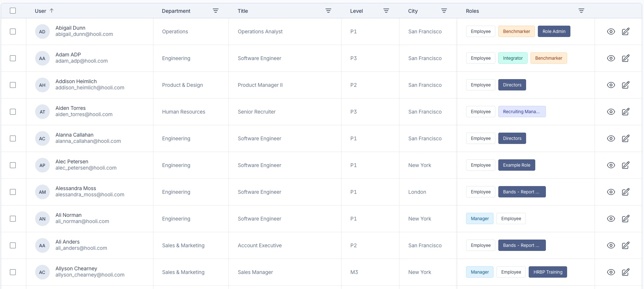644x289 pixels.
Task: Open the Title column filter
Action: tap(328, 11)
